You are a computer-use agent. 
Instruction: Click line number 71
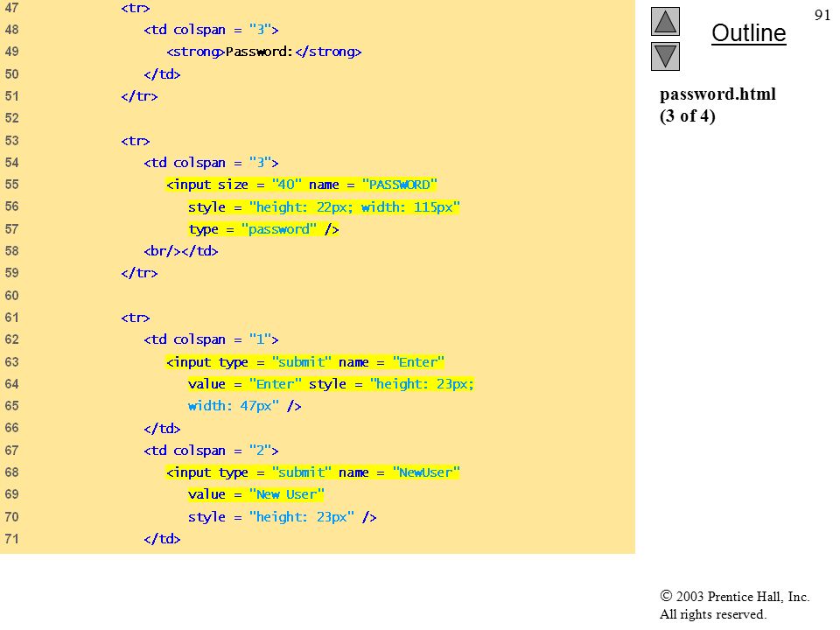pyautogui.click(x=11, y=538)
